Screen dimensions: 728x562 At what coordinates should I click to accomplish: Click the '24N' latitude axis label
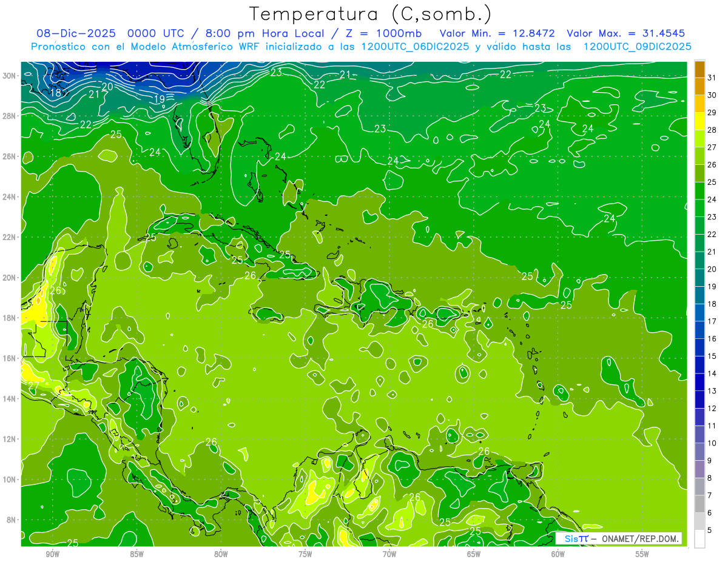(10, 196)
